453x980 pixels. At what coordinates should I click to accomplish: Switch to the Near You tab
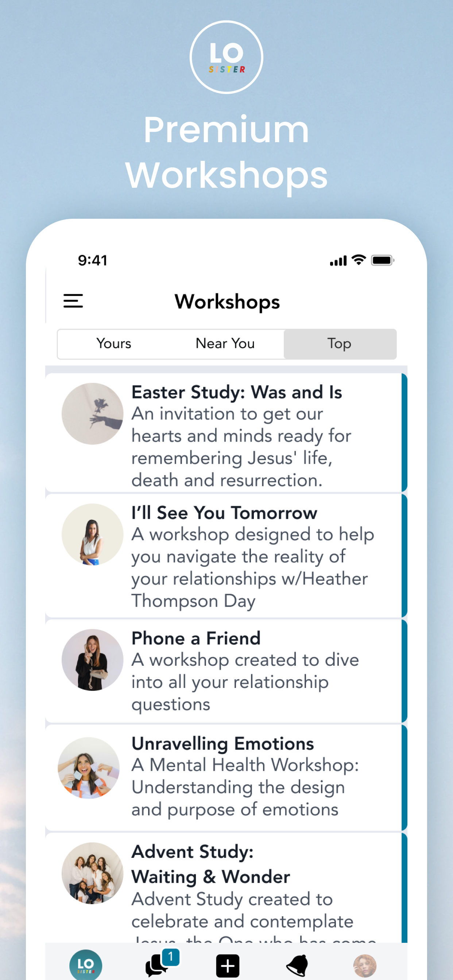225,343
